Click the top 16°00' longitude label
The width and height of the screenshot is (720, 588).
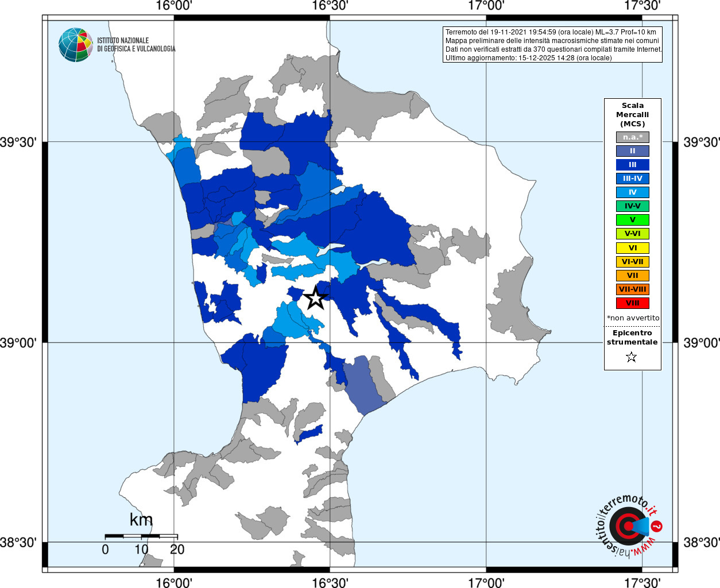click(x=174, y=6)
